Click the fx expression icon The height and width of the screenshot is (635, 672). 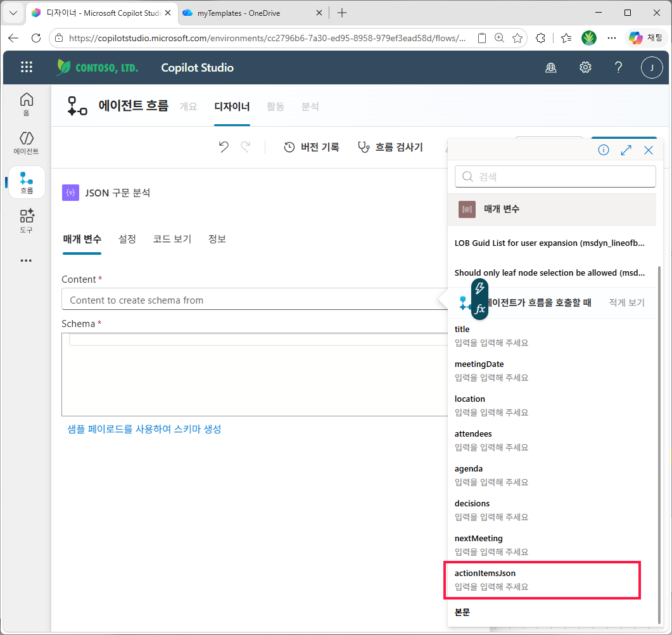(479, 309)
